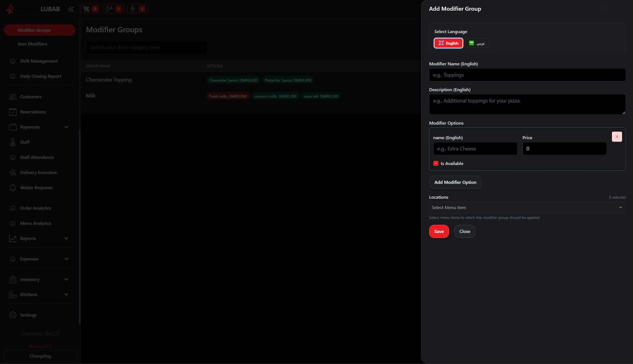The width and height of the screenshot is (633, 364).
Task: Click Add Modifier Option button
Action: tap(455, 182)
